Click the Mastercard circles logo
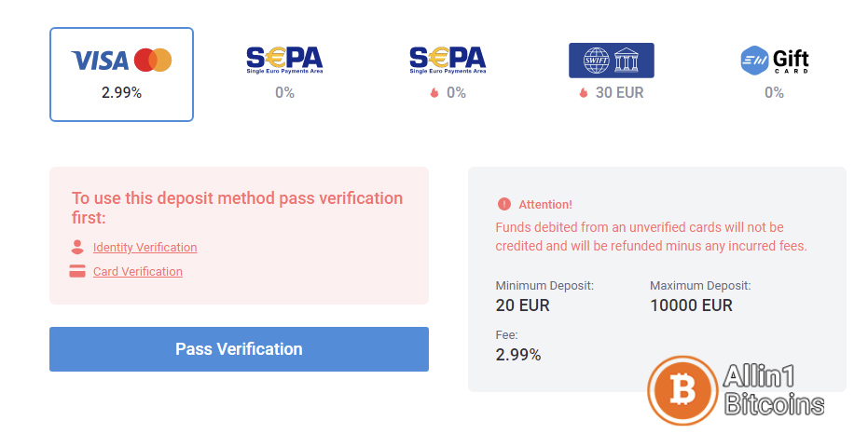Screen dimensions: 868x434 point(153,61)
